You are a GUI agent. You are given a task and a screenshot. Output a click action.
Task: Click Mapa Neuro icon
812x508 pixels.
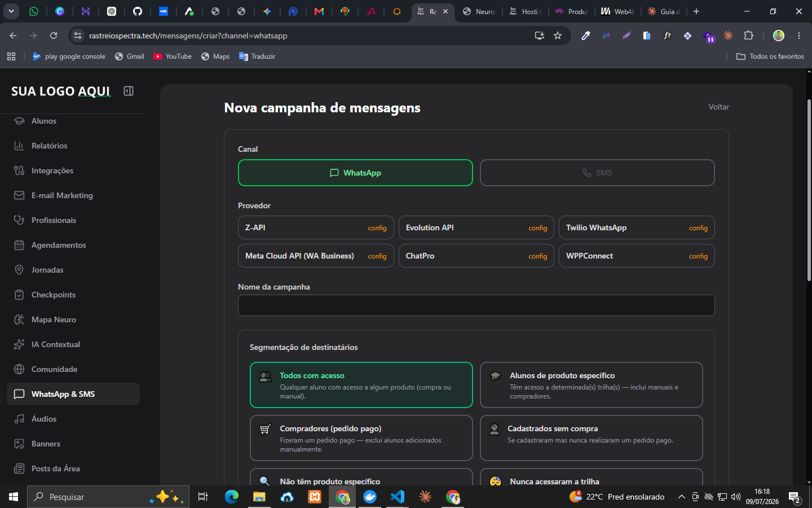(19, 319)
